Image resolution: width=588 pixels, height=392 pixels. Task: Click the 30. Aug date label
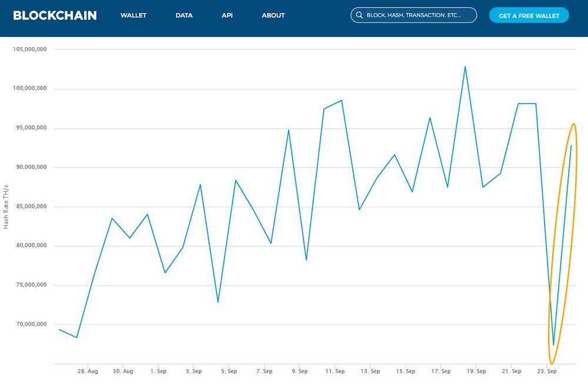pos(123,371)
